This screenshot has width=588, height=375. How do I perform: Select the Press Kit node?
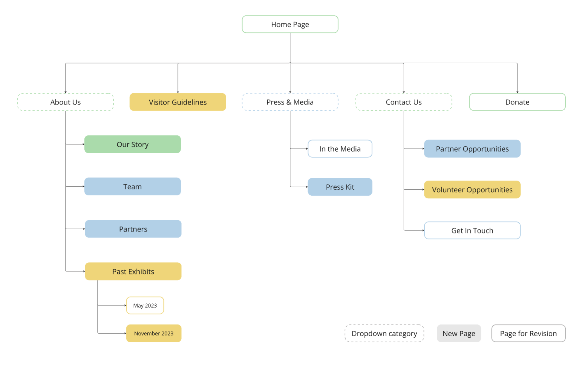point(340,187)
